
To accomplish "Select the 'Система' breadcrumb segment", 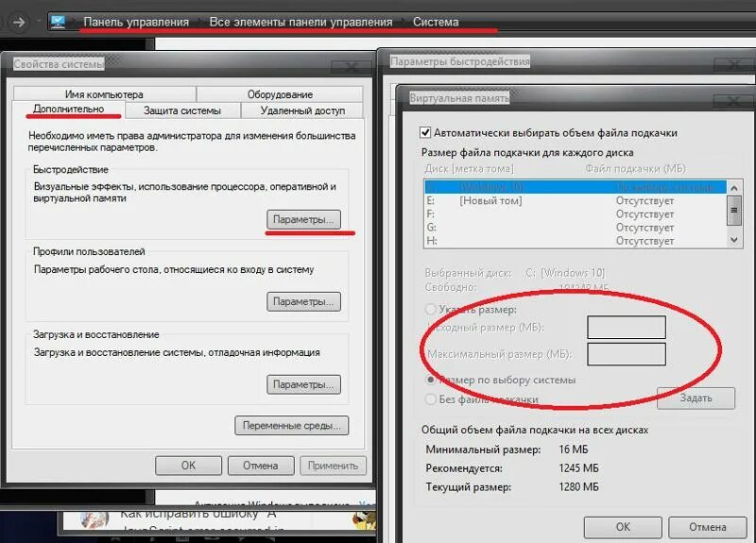I will click(x=436, y=22).
